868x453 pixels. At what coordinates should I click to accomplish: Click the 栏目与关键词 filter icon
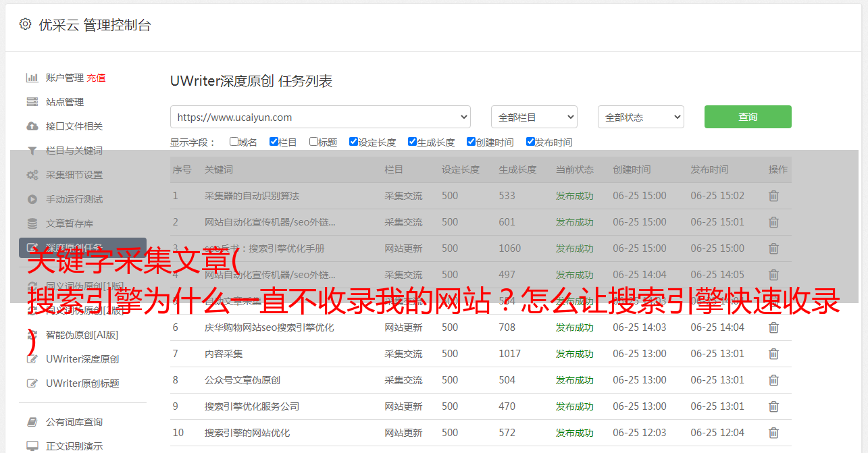32,151
